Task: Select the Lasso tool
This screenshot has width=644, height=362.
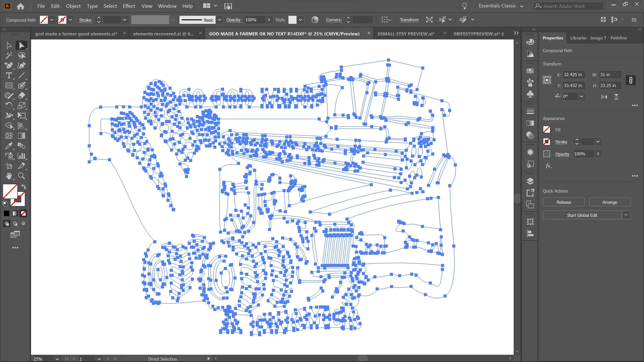Action: pyautogui.click(x=22, y=56)
